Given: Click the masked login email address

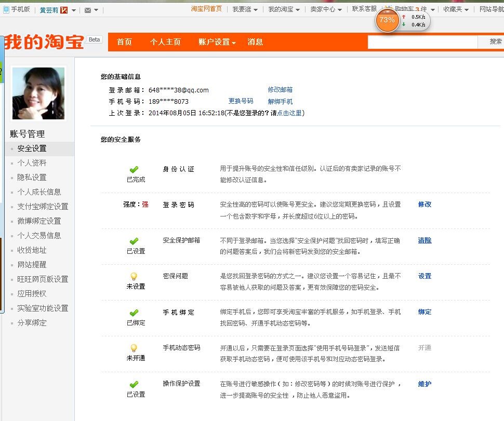Looking at the screenshot, I should click(178, 90).
